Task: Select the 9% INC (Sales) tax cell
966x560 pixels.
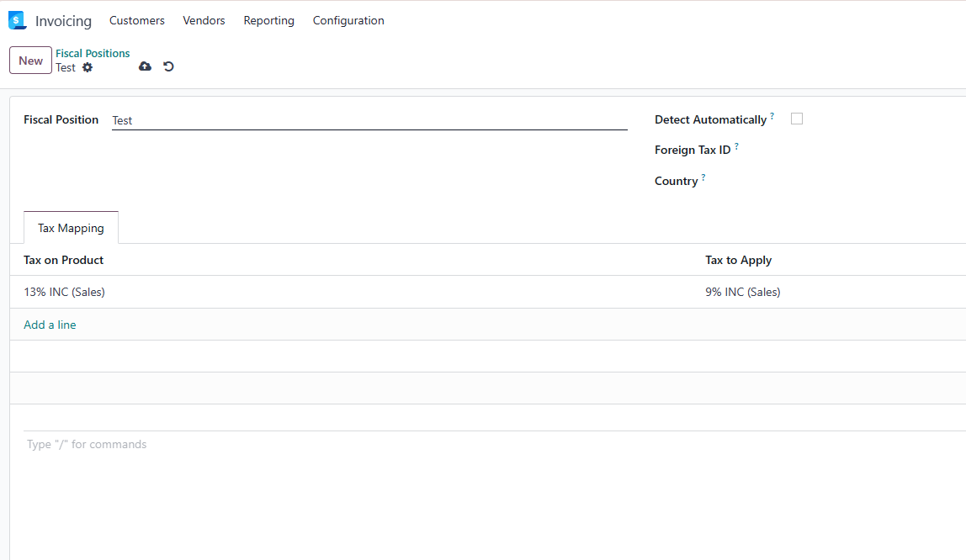Action: [x=743, y=292]
